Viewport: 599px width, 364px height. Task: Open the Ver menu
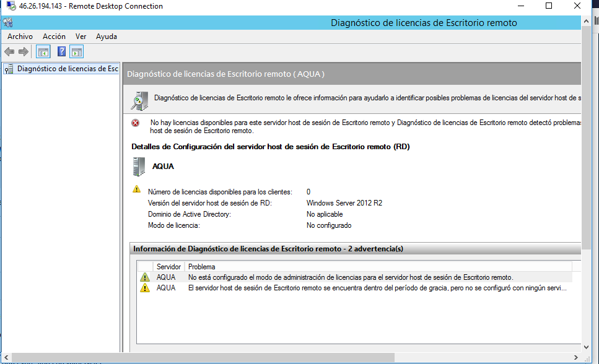tap(81, 37)
